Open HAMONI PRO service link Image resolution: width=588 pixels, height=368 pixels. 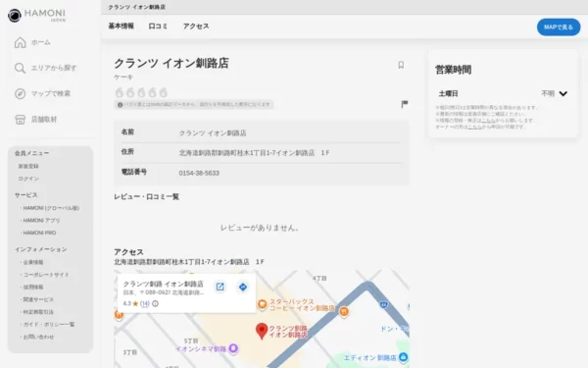pyautogui.click(x=39, y=233)
